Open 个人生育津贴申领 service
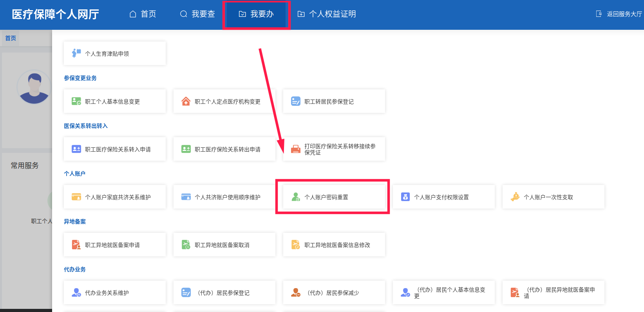Image resolution: width=644 pixels, height=312 pixels. 115,53
